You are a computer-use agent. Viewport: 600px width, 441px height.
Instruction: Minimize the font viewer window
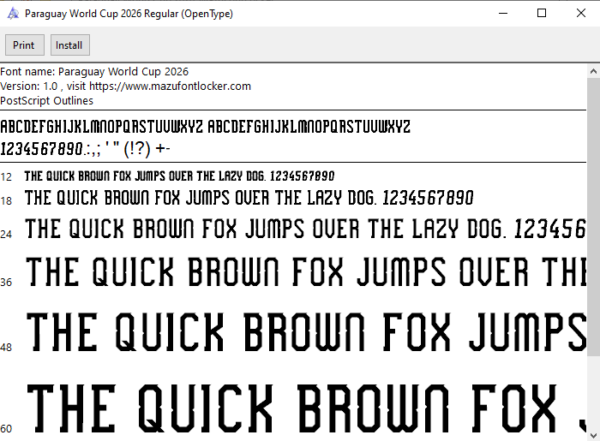503,13
